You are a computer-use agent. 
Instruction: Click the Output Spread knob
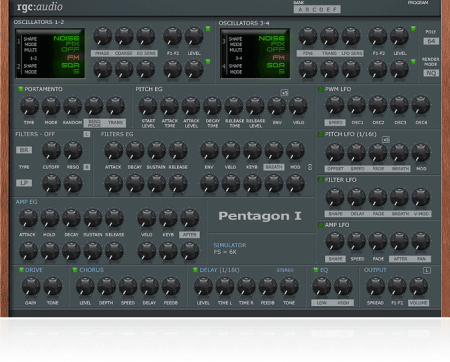375,286
